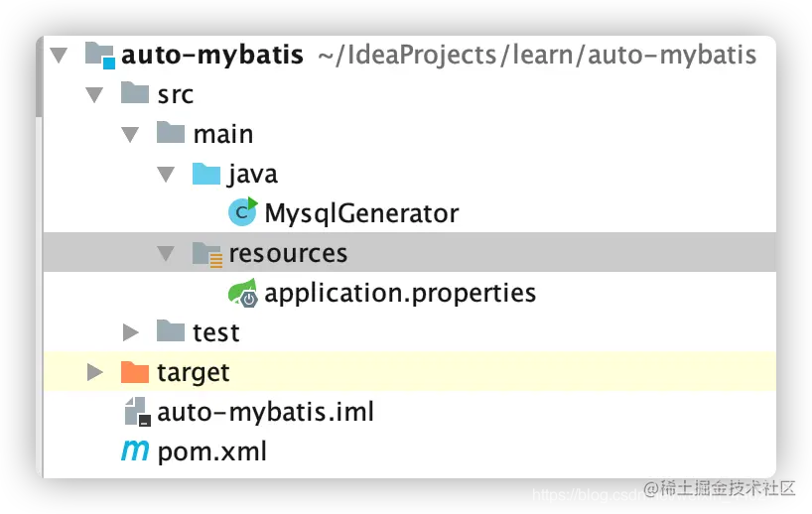Screen dimensions: 812x514
Task: Select the test label
Action: 216,332
